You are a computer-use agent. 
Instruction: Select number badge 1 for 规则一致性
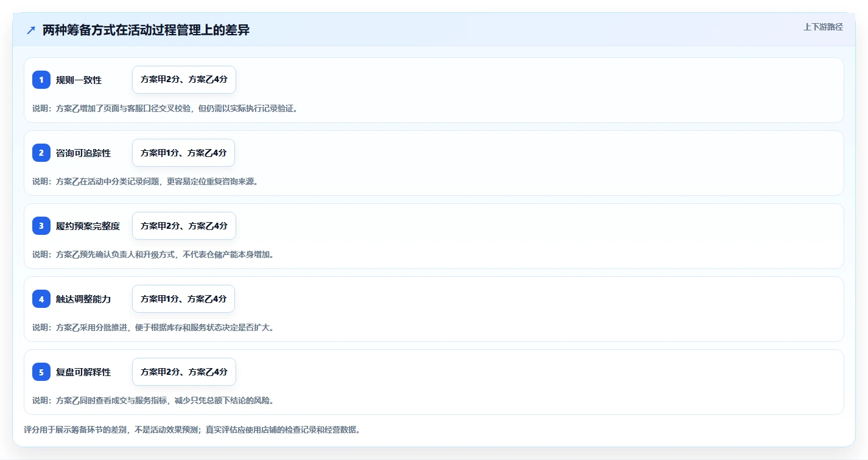41,80
